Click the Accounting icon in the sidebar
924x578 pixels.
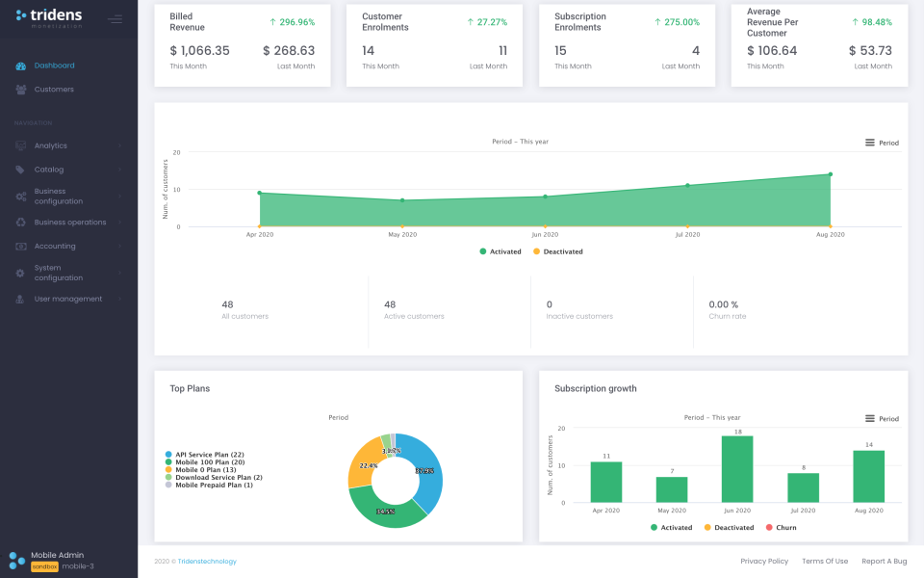(19, 246)
